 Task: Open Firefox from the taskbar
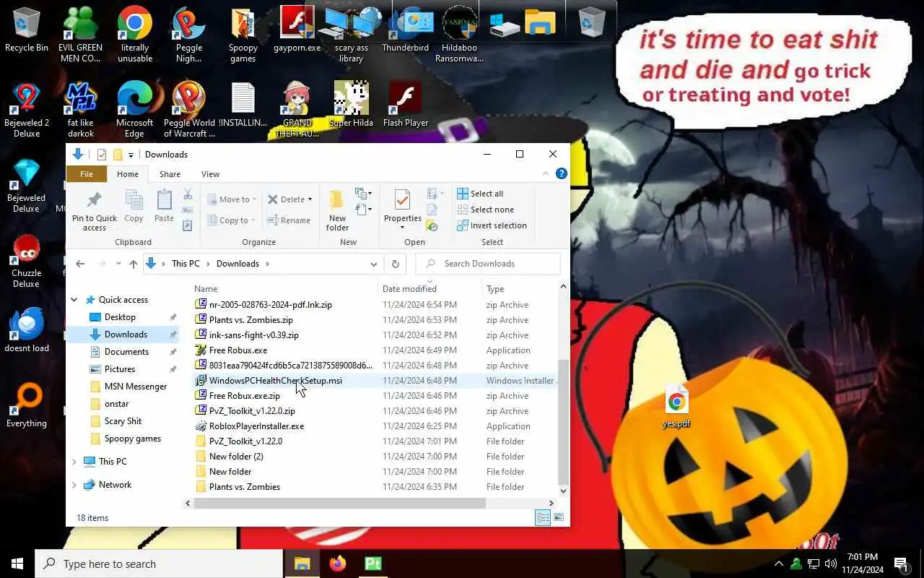tap(337, 564)
